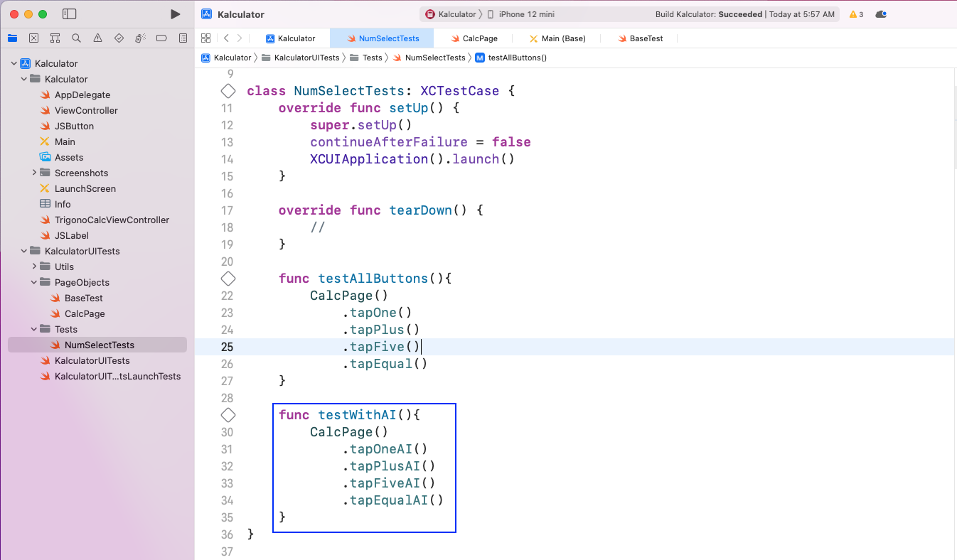
Task: Open the Issue navigator warning icon
Action: [97, 38]
